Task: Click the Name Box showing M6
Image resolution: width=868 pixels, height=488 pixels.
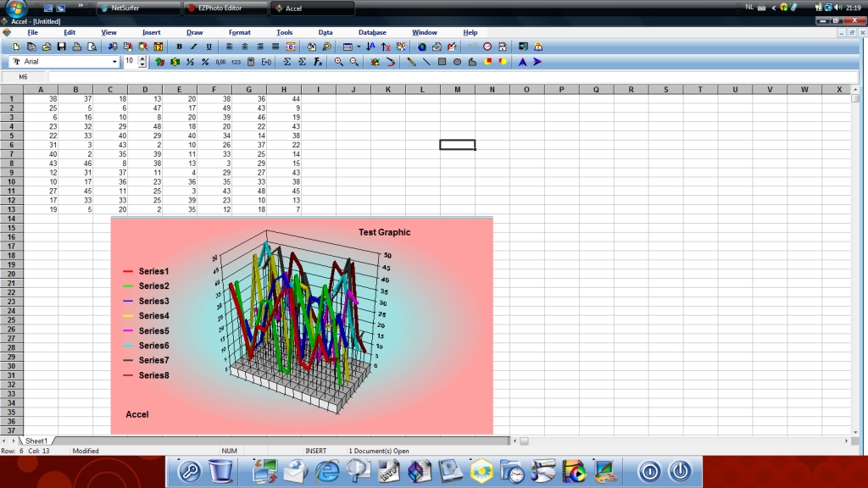Action: coord(21,75)
